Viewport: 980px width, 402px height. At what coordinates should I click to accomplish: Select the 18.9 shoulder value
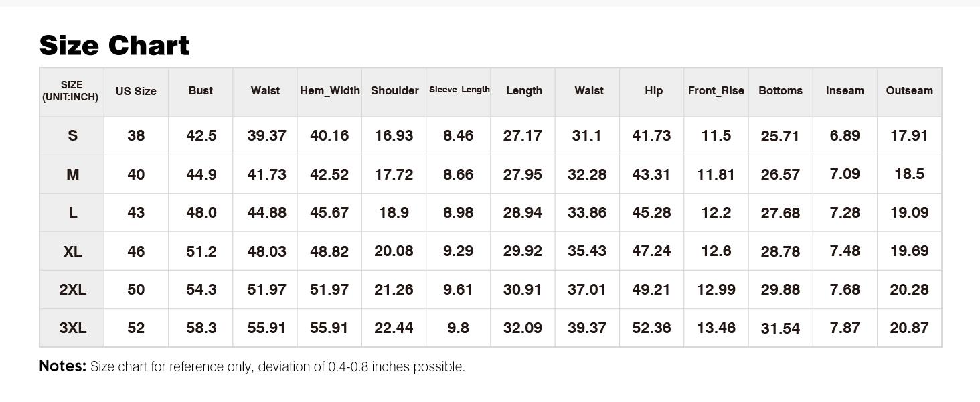(x=394, y=212)
